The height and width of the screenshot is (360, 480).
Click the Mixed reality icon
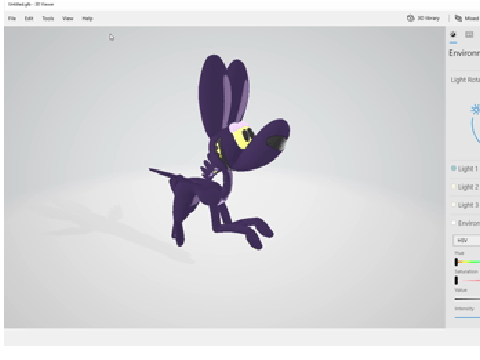click(x=458, y=18)
